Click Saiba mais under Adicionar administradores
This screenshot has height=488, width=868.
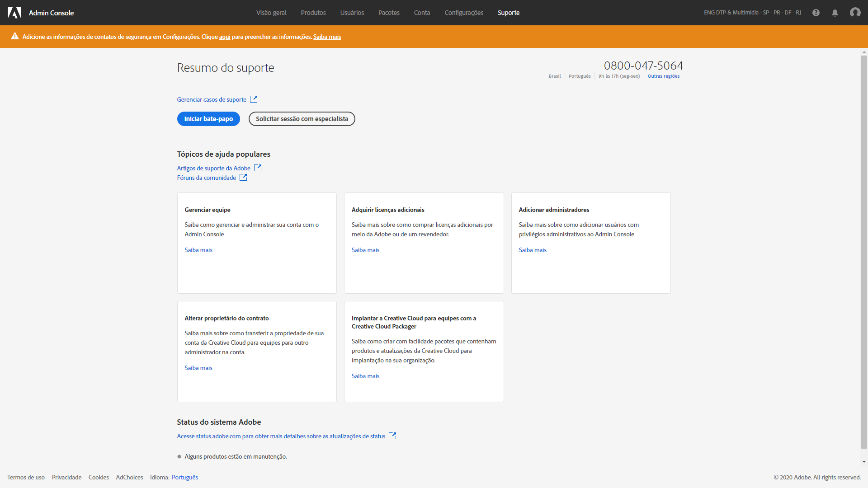click(533, 250)
